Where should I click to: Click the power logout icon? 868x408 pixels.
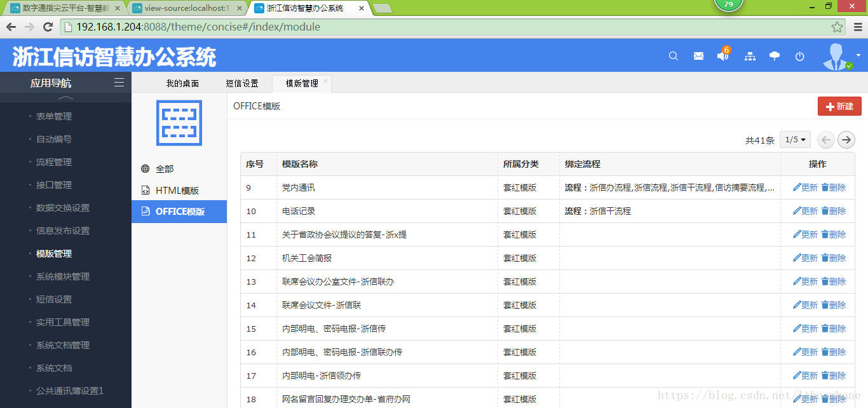pyautogui.click(x=799, y=56)
